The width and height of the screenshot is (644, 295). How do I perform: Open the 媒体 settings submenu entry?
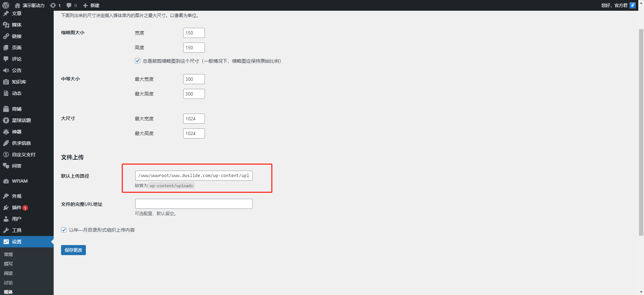click(8, 292)
